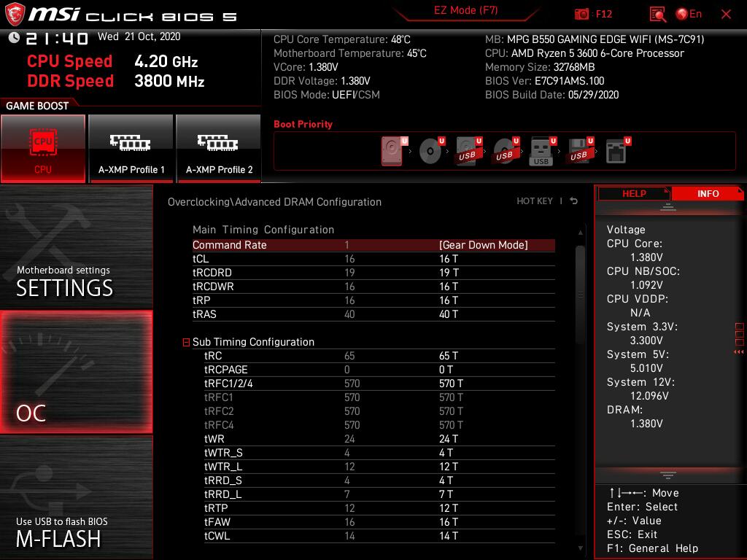Click the info panel top collapse handle
This screenshot has width=747, height=560.
pos(668,207)
